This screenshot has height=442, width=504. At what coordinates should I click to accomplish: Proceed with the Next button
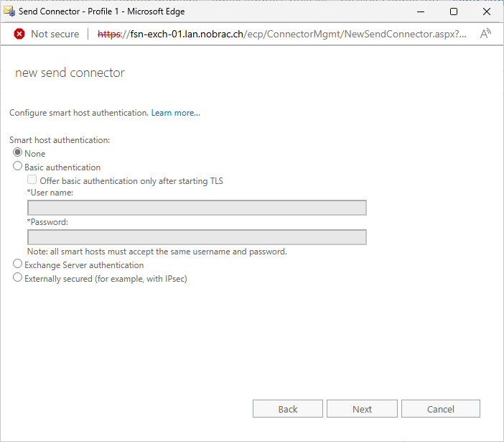362,409
